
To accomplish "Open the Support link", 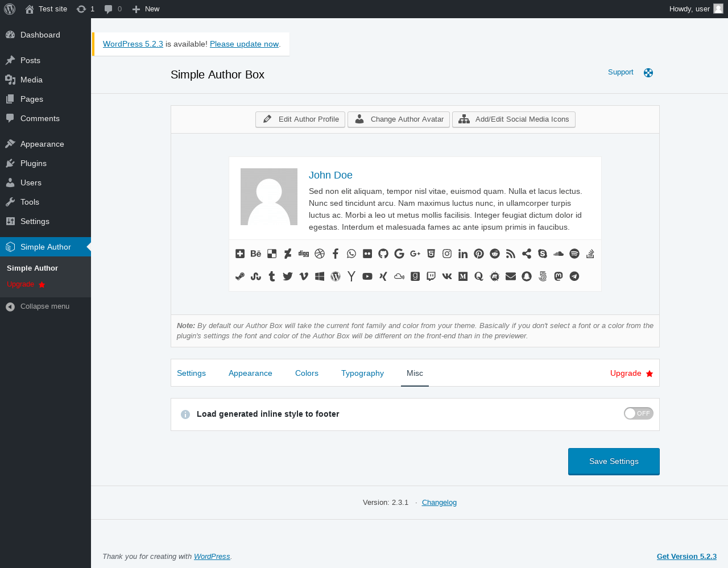I will coord(621,72).
